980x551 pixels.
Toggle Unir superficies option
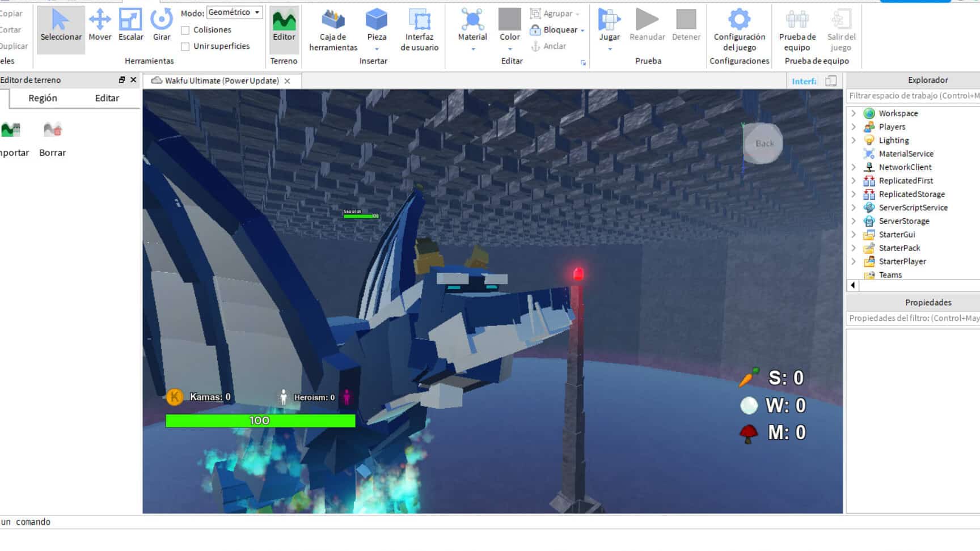click(x=185, y=46)
